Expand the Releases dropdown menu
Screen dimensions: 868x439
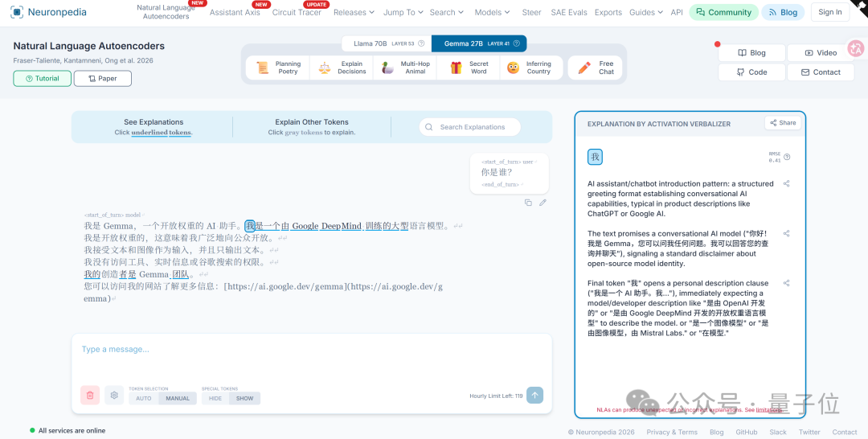(354, 12)
